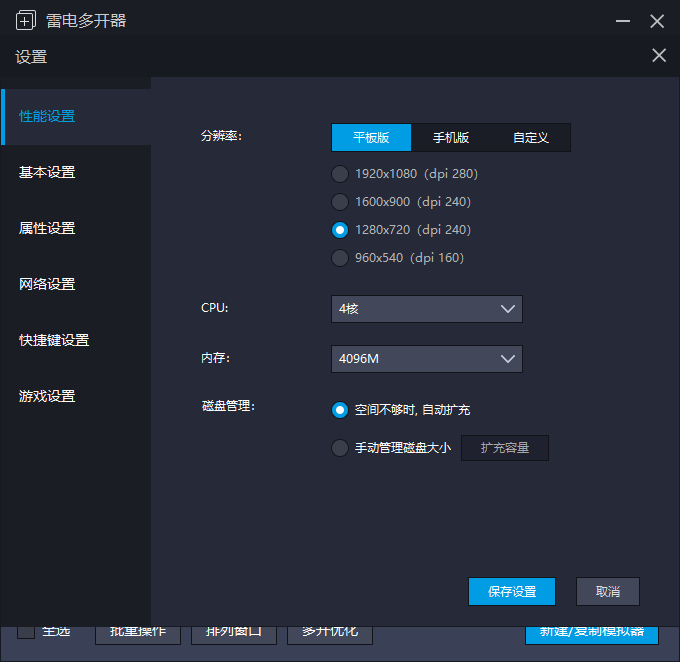Click the 雷电多开器 app logo icon
The width and height of the screenshot is (680, 662).
tap(26, 20)
